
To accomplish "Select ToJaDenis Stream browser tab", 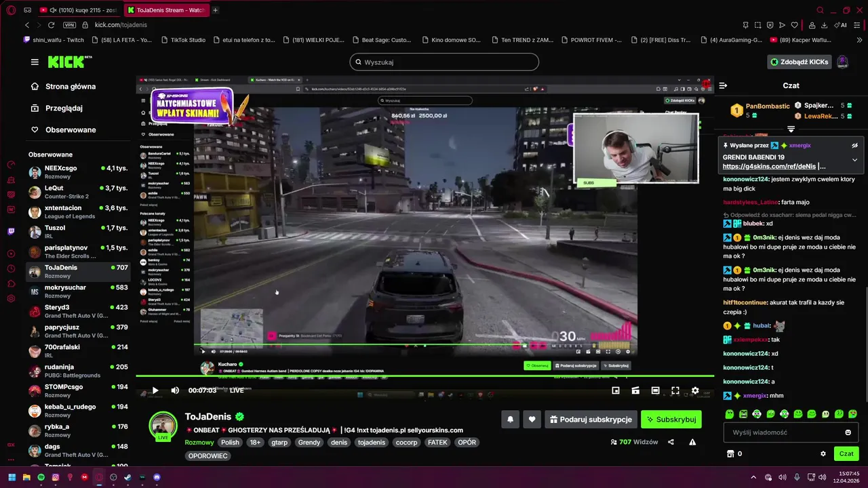I will pos(166,10).
